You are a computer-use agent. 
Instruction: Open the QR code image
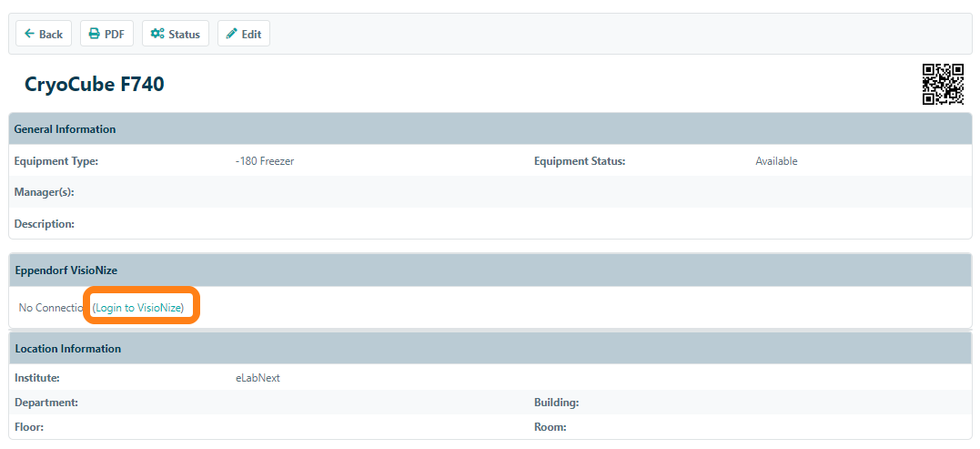point(943,85)
